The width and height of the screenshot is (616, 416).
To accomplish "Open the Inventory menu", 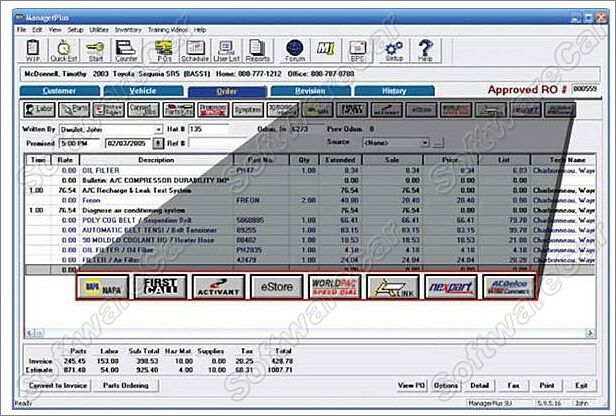I will point(128,30).
